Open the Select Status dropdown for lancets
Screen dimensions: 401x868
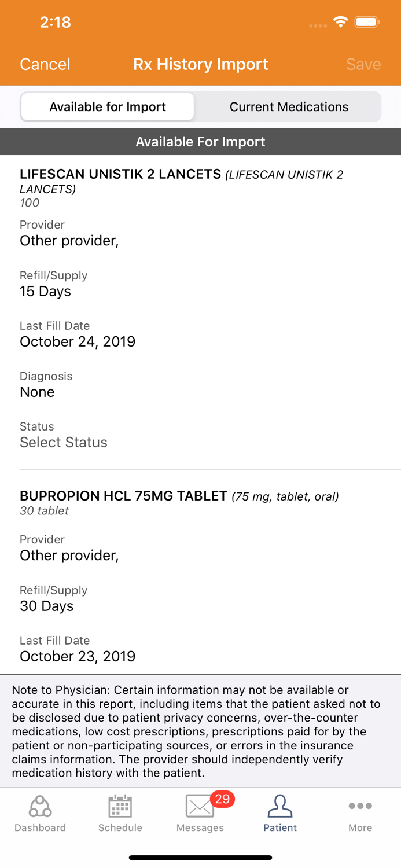coord(64,443)
